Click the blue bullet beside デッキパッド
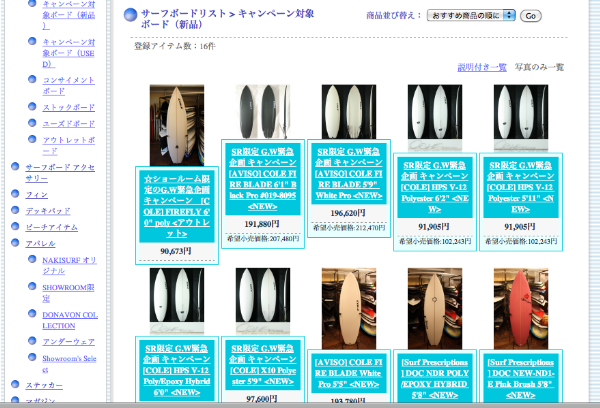Image resolution: width=600 pixels, height=408 pixels. [x=15, y=209]
